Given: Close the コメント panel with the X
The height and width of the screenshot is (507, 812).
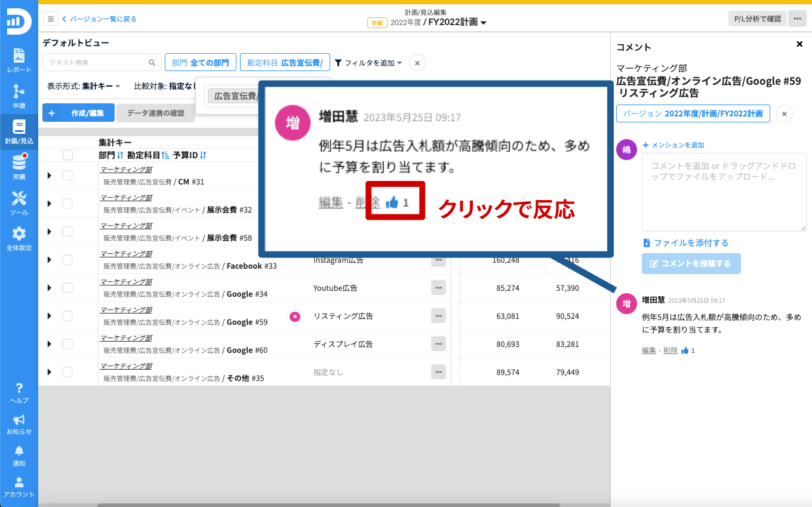Looking at the screenshot, I should [x=799, y=44].
